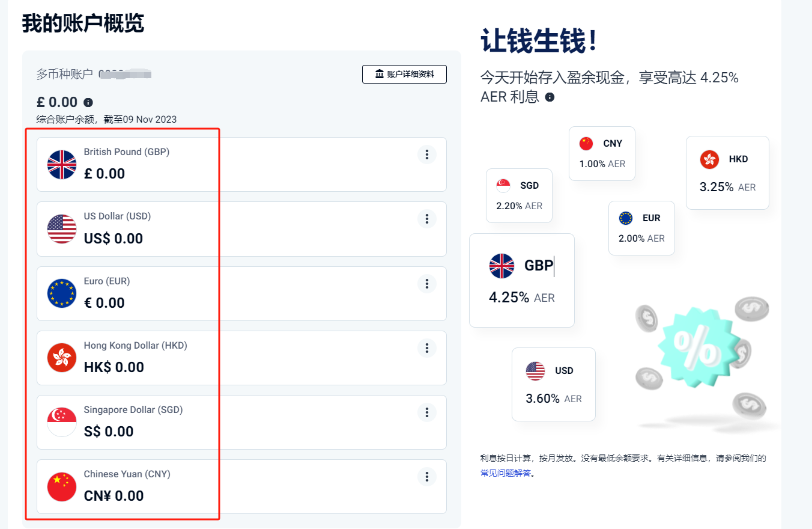Select the GBP 4.25% AER card
Viewport: 812px width, 529px height.
coord(521,280)
